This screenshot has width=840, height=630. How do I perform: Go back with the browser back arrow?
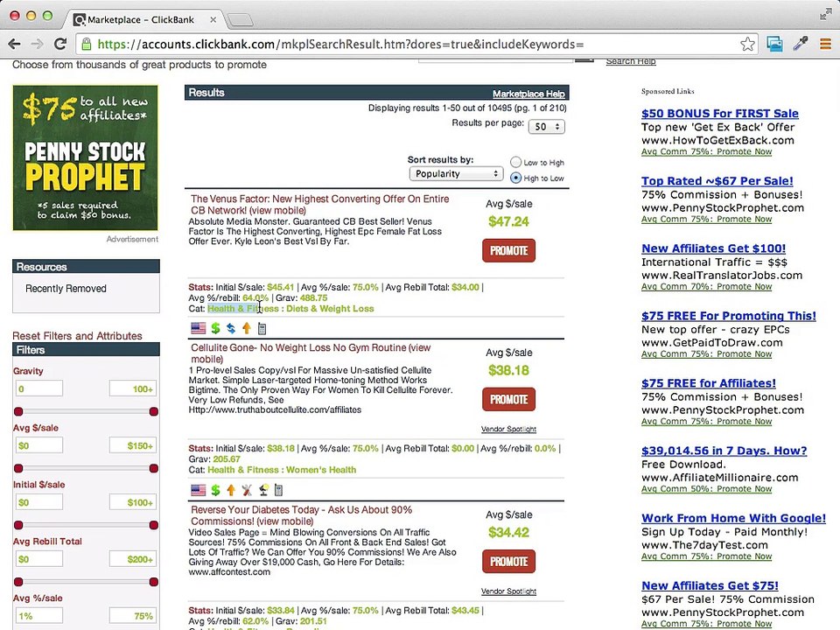[x=15, y=44]
